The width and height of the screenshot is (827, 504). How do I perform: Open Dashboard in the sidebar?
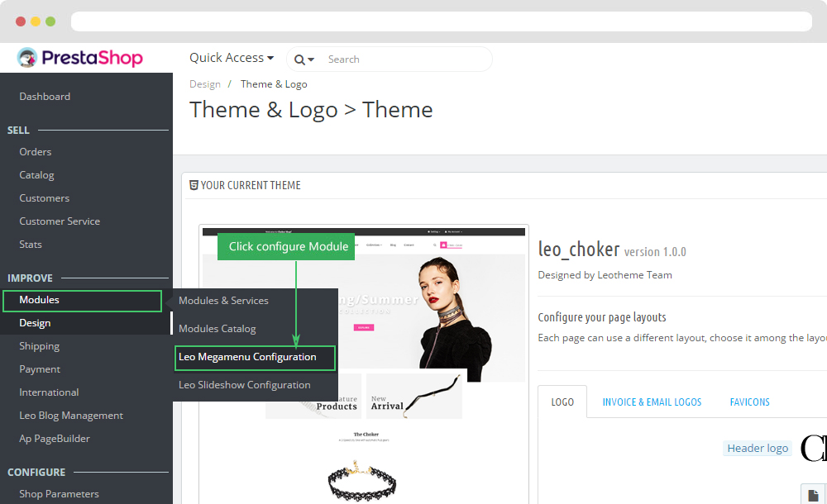pyautogui.click(x=45, y=97)
